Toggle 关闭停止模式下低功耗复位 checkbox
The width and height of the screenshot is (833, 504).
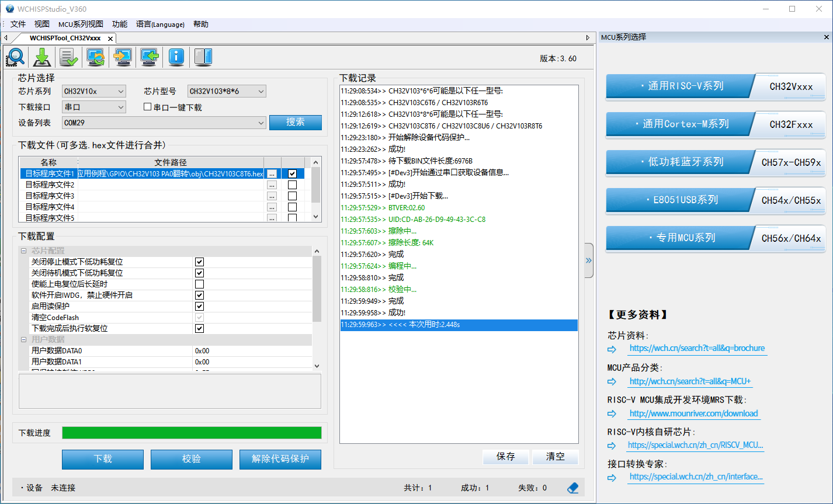coord(199,262)
